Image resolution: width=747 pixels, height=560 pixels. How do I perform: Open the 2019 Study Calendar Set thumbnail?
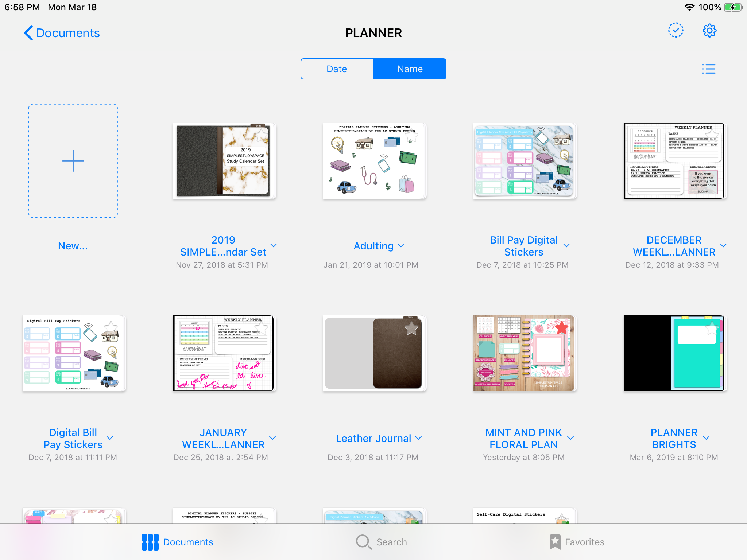[x=224, y=161]
